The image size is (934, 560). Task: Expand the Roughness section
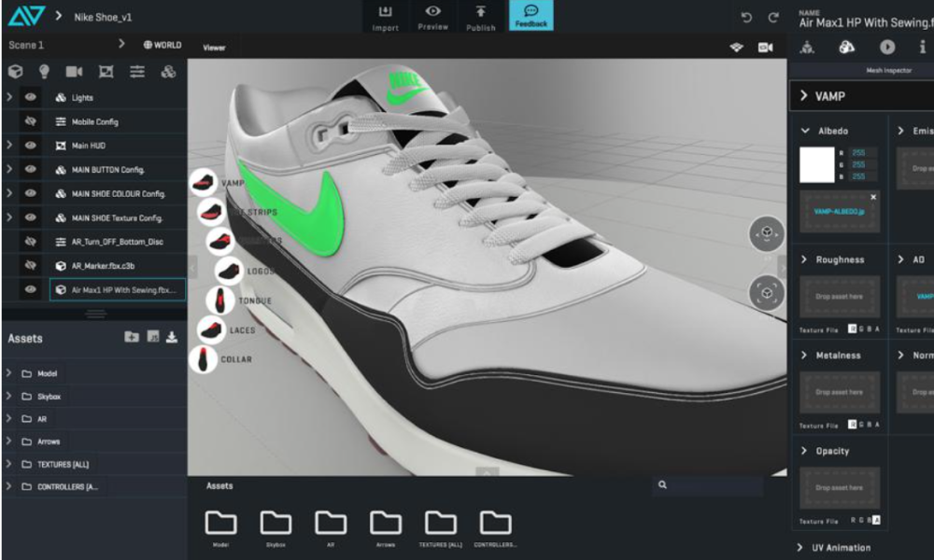(804, 259)
